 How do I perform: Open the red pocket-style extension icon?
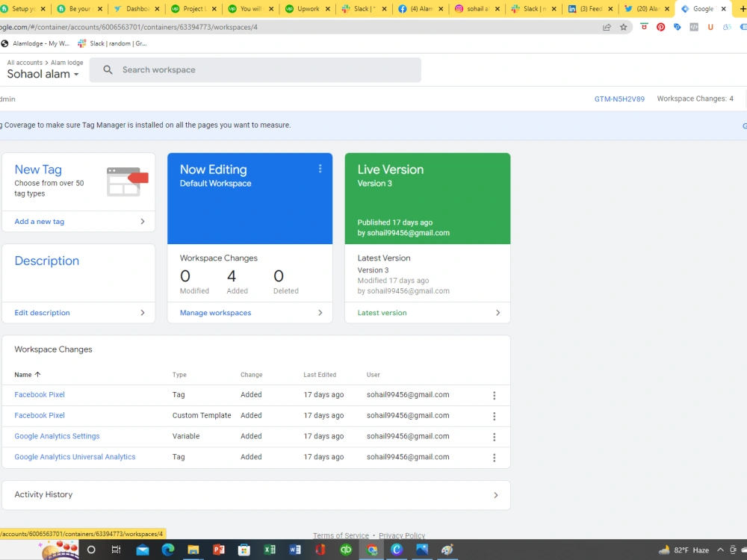tap(644, 27)
